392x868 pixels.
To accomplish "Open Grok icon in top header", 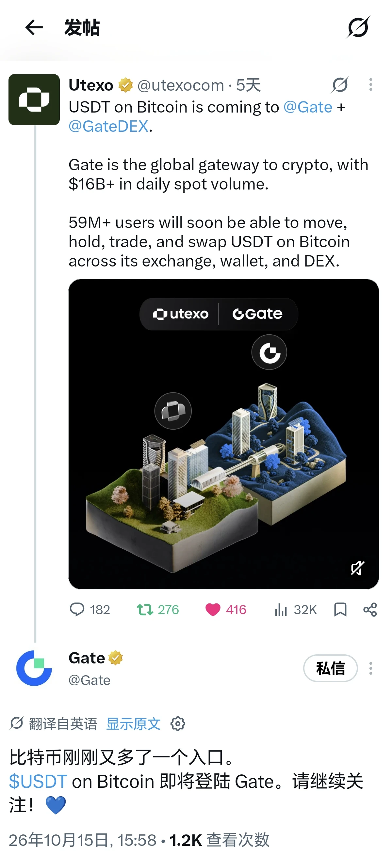I will tap(358, 27).
